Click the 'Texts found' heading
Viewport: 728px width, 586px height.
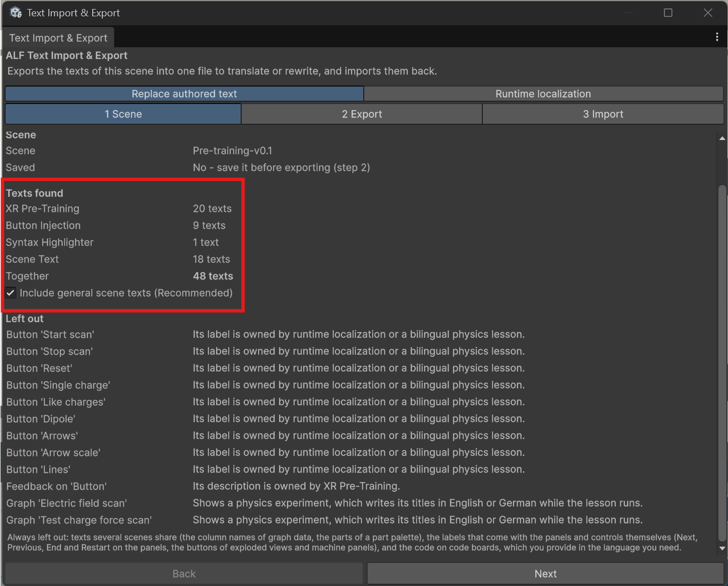(34, 193)
